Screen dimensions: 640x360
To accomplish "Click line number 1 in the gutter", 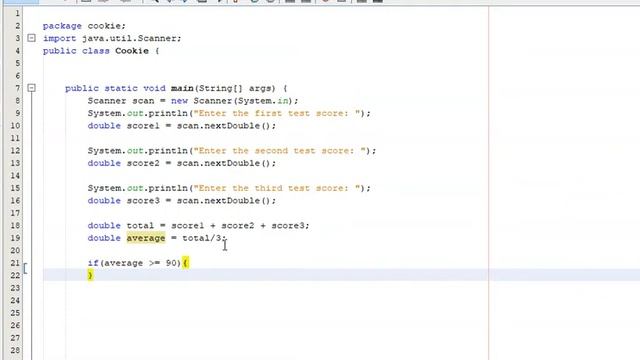I will pyautogui.click(x=17, y=13).
